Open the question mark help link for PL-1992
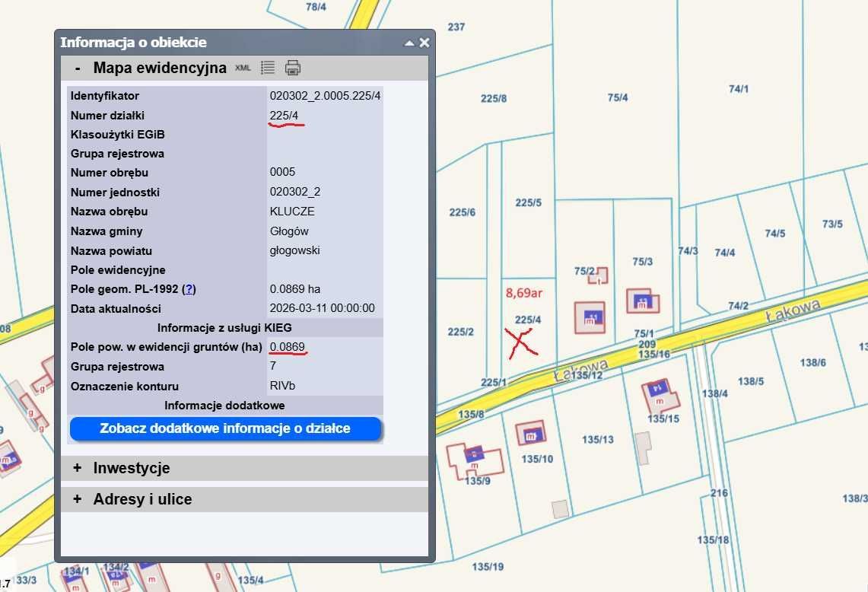 (189, 289)
